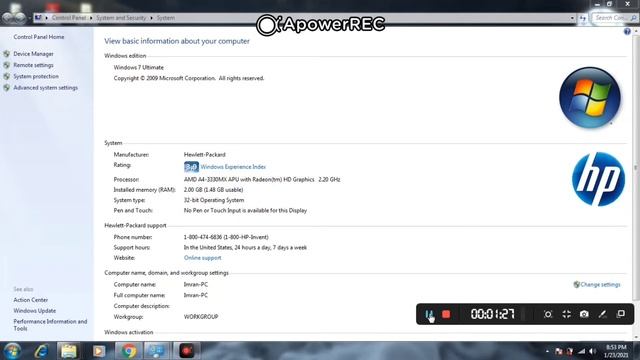The height and width of the screenshot is (360, 640).
Task: Open Action Center under See also
Action: click(x=31, y=300)
